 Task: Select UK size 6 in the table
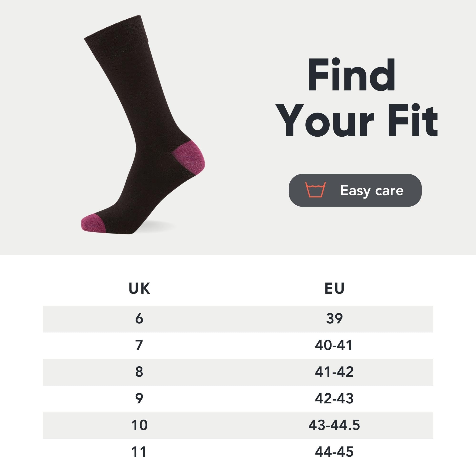point(139,319)
